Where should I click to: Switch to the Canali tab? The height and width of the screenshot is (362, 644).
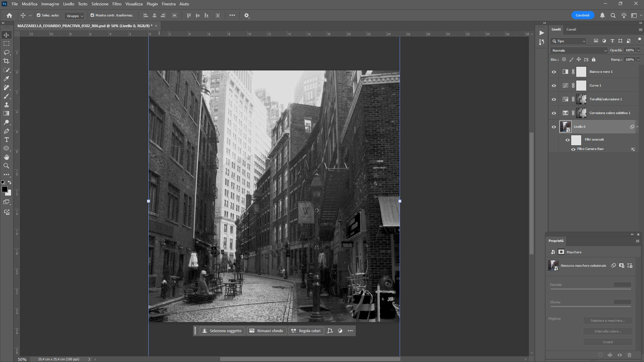571,30
